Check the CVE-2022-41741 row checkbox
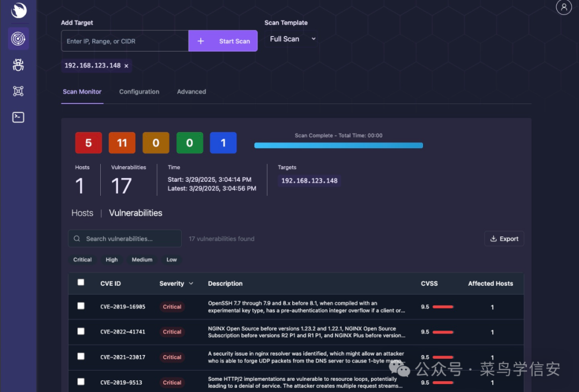Image resolution: width=579 pixels, height=392 pixels. coord(81,331)
